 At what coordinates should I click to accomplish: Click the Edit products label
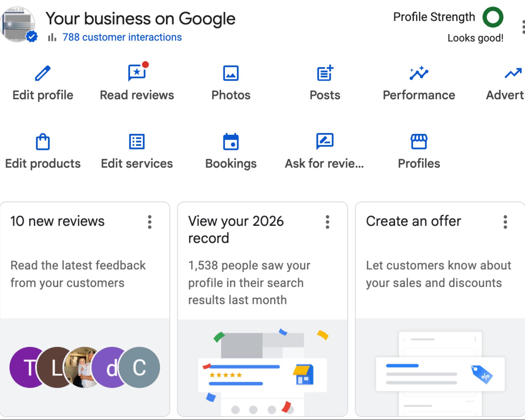[x=43, y=163]
